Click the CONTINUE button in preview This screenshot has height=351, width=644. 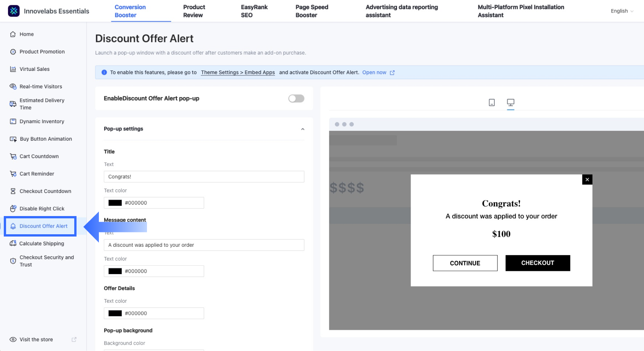pos(465,263)
